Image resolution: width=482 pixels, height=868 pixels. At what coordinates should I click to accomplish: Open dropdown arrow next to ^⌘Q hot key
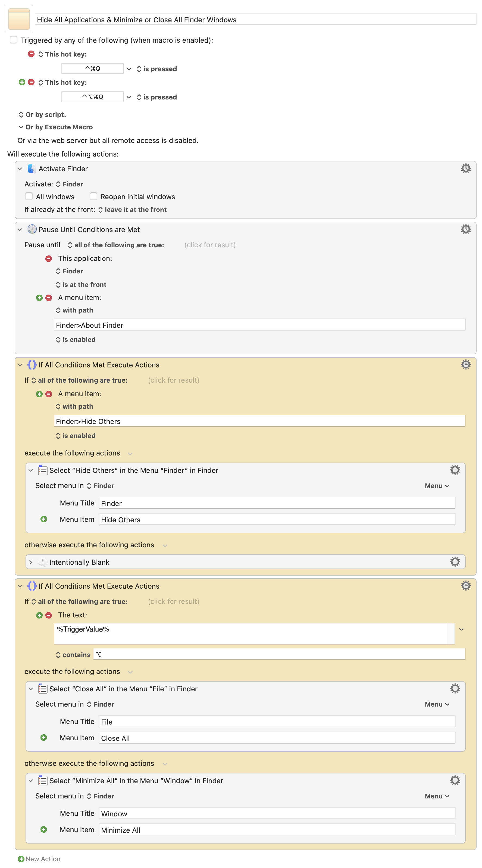point(129,69)
